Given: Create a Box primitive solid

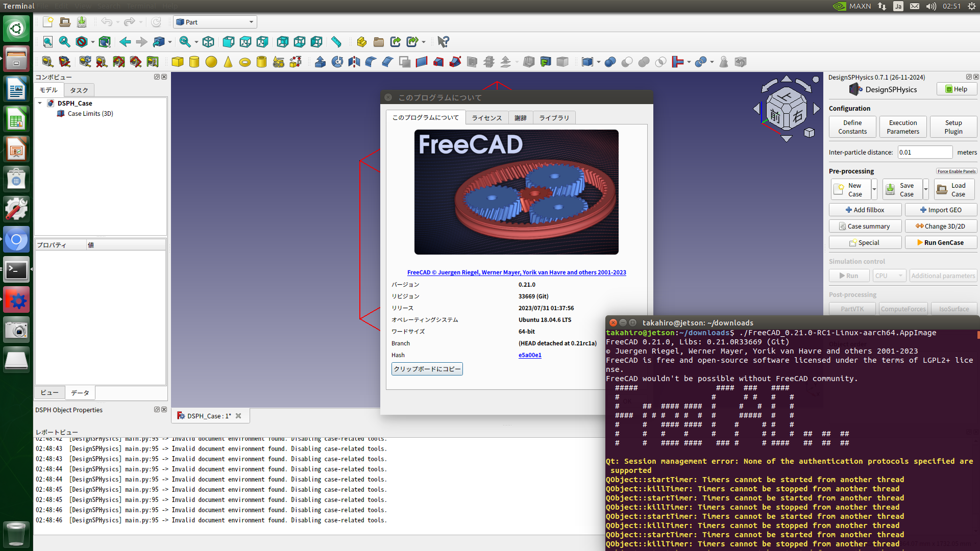Looking at the screenshot, I should click(x=178, y=62).
